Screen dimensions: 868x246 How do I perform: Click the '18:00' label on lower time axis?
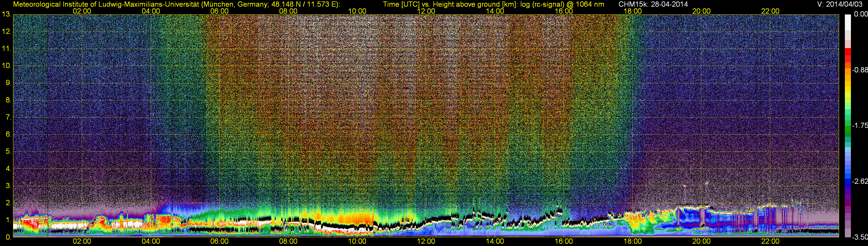[x=632, y=241]
